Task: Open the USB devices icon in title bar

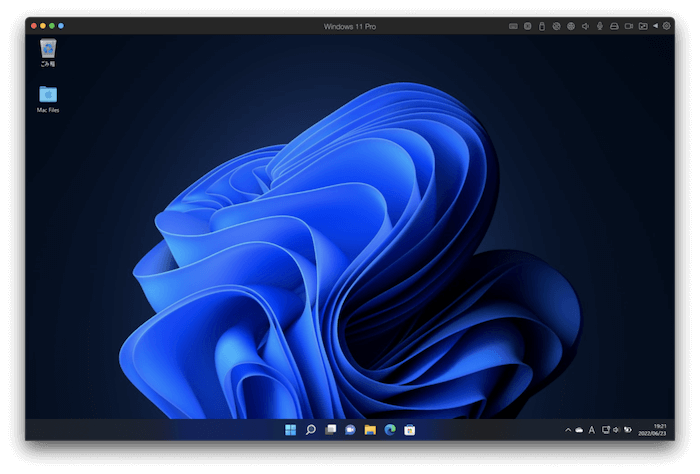Action: [542, 26]
